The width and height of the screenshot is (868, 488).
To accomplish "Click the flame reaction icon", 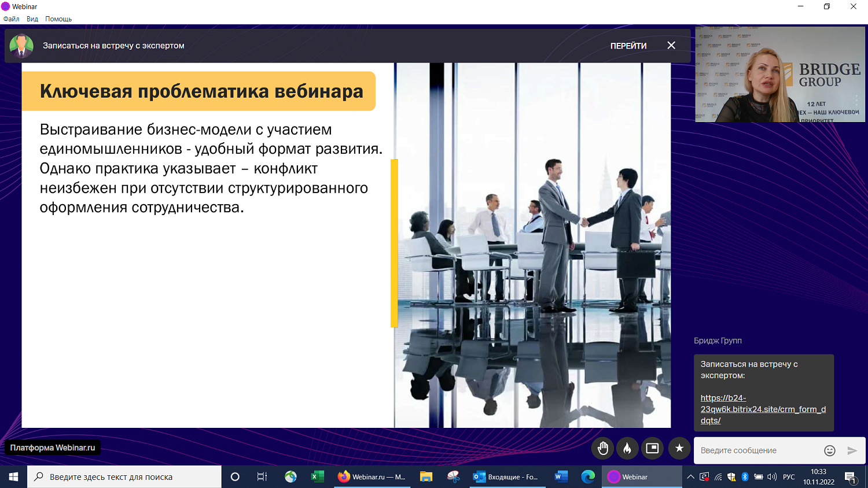I will (627, 449).
